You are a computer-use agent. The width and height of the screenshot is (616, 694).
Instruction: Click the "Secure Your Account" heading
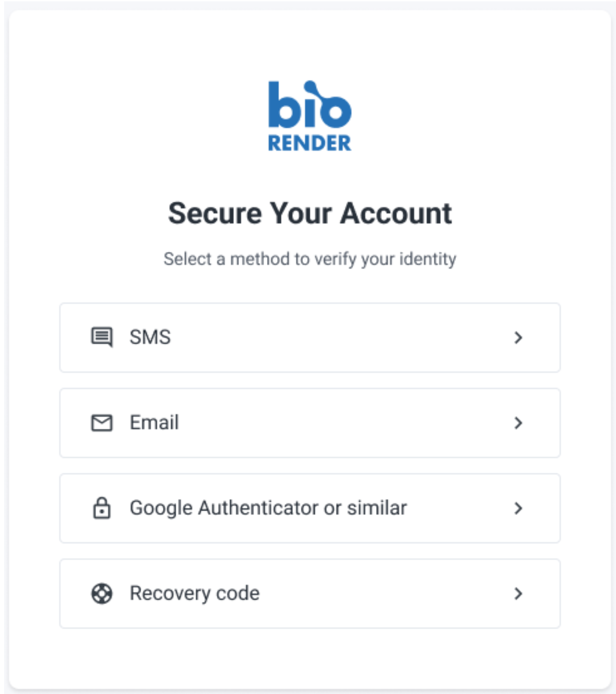[310, 213]
